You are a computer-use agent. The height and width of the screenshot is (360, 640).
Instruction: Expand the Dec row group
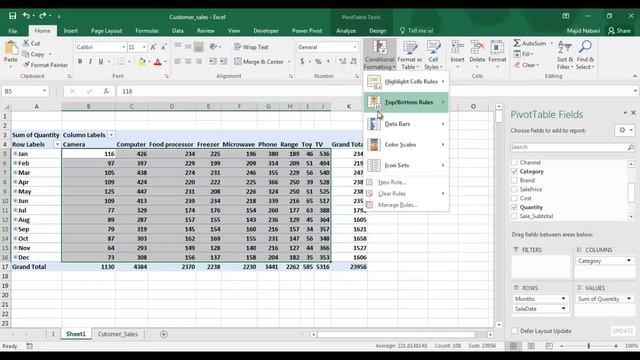(15, 258)
